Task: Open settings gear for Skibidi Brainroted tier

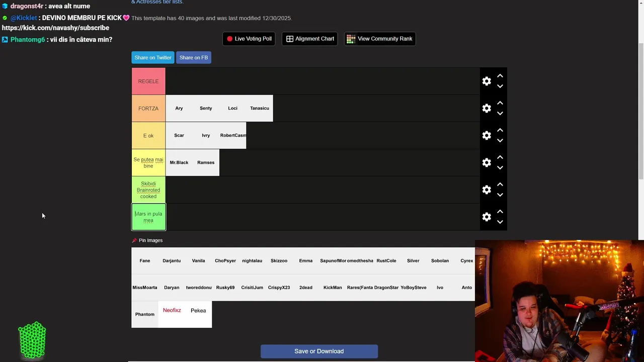Action: pyautogui.click(x=487, y=190)
